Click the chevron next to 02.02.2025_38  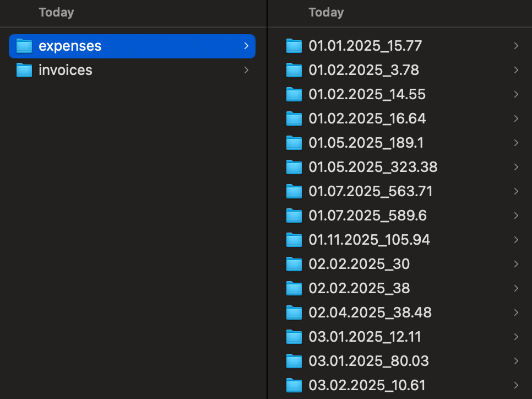[516, 288]
